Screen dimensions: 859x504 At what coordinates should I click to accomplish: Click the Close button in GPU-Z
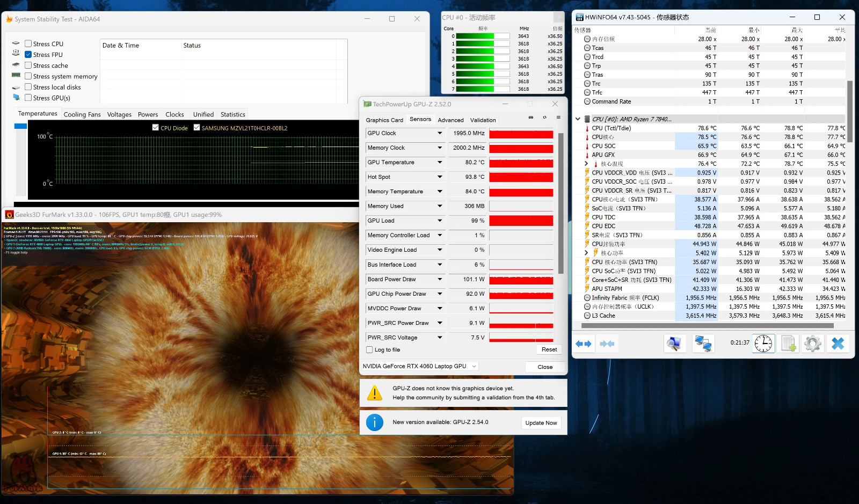545,367
